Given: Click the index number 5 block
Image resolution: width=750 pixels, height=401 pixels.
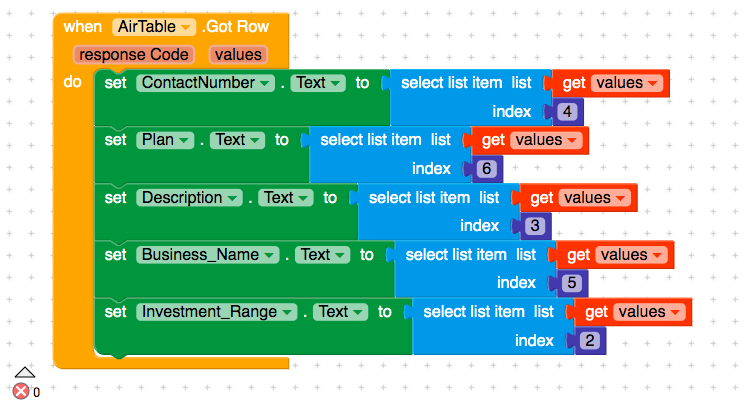Looking at the screenshot, I should (x=572, y=283).
